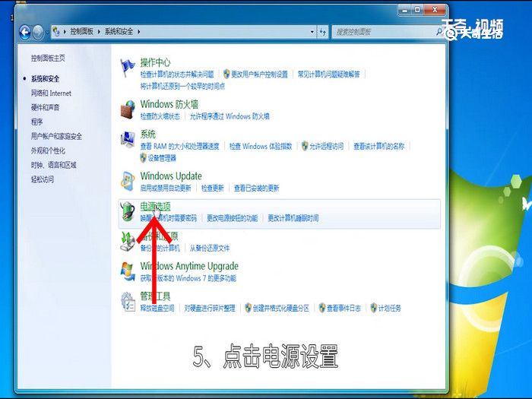532x399 pixels.
Task: Click 启用或禁用自动更新 link
Action: 166,188
